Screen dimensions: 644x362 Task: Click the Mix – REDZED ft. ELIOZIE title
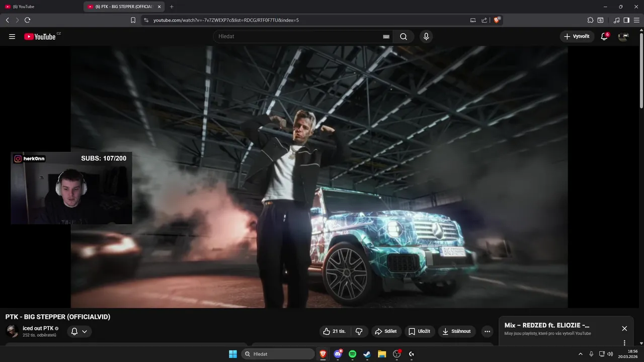[547, 325]
